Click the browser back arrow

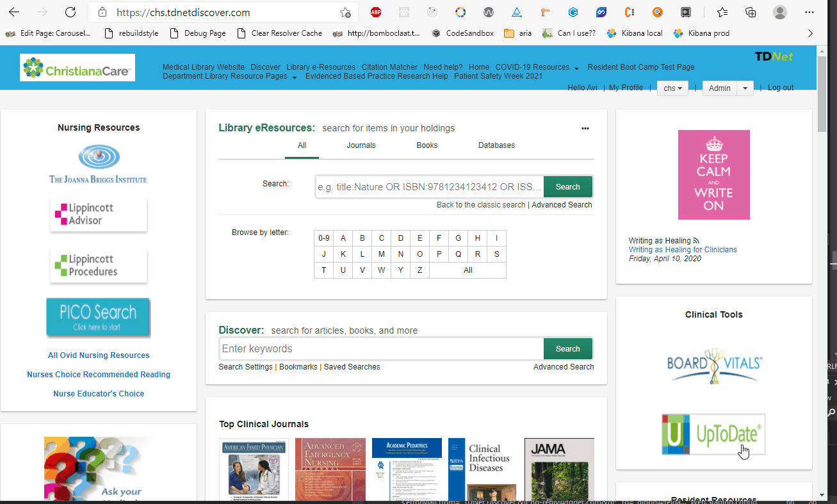click(x=13, y=12)
